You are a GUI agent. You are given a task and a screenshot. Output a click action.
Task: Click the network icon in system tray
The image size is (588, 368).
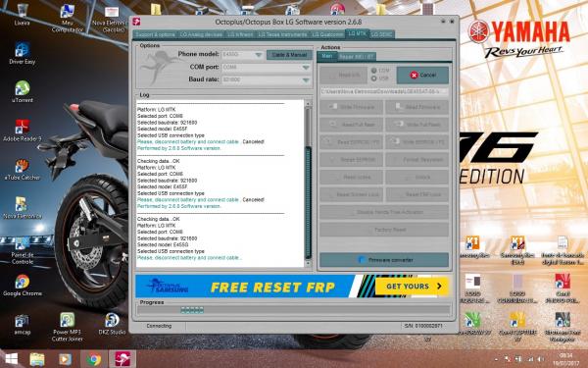click(530, 359)
